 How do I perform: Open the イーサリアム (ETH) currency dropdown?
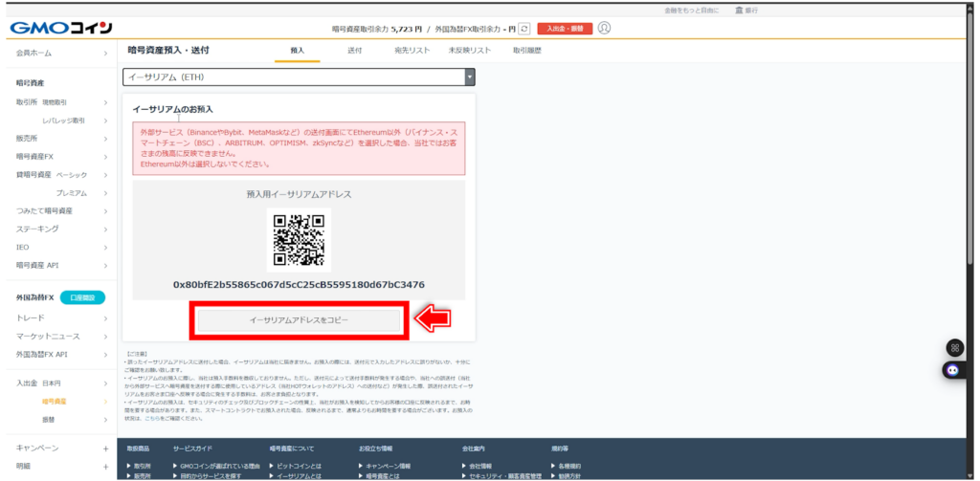coord(299,77)
